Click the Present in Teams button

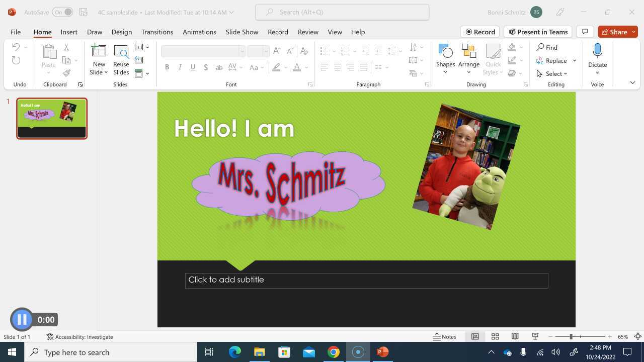(x=537, y=32)
